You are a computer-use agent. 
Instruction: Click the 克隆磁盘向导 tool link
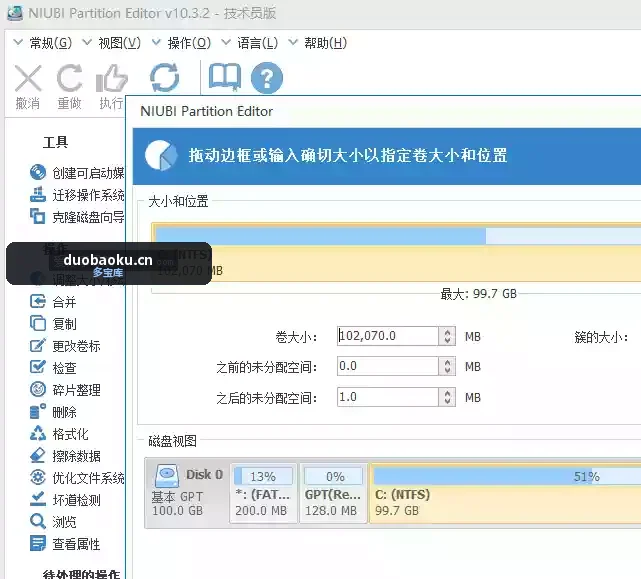88,217
